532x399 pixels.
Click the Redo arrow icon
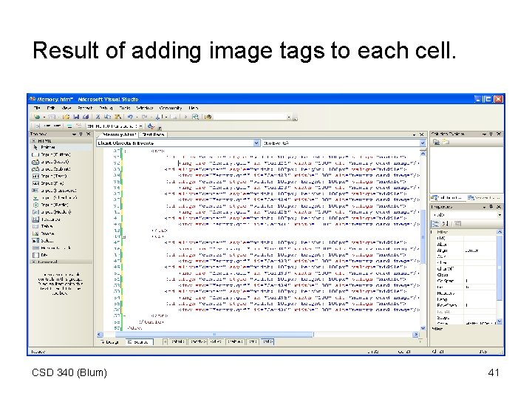coord(145,117)
